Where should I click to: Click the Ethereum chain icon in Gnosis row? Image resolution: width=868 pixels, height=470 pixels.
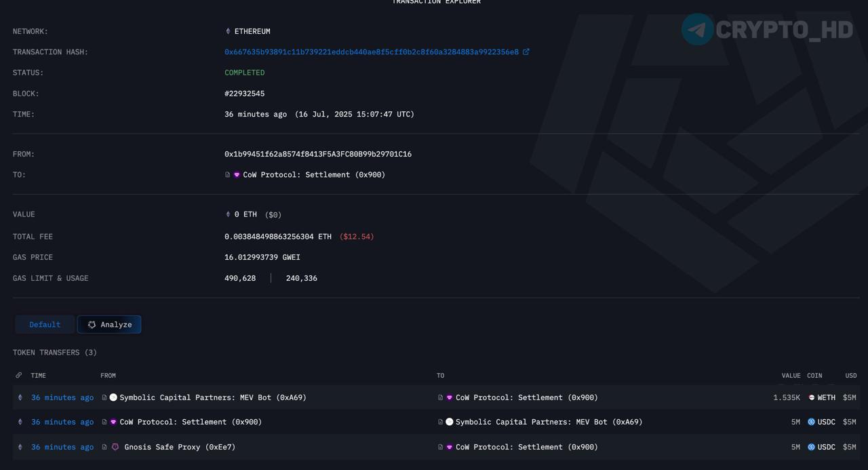20,447
